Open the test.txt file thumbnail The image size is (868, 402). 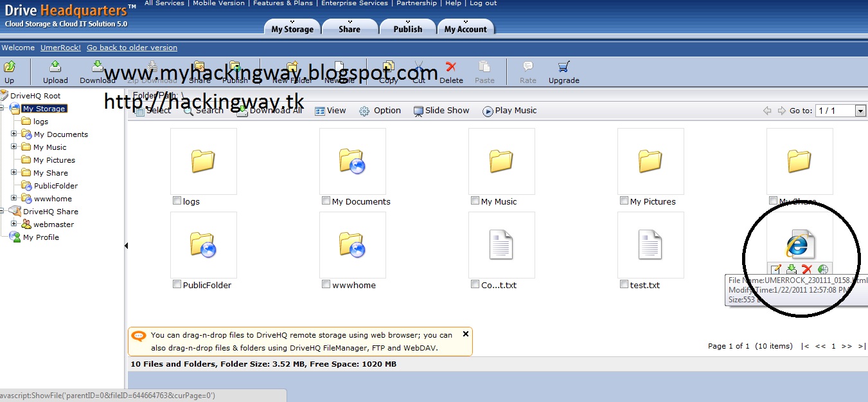click(650, 245)
